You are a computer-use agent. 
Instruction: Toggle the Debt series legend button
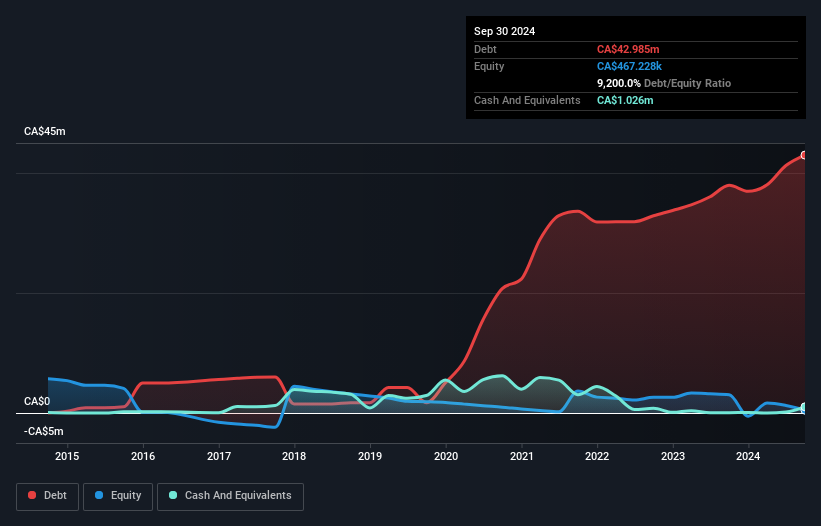click(x=48, y=496)
